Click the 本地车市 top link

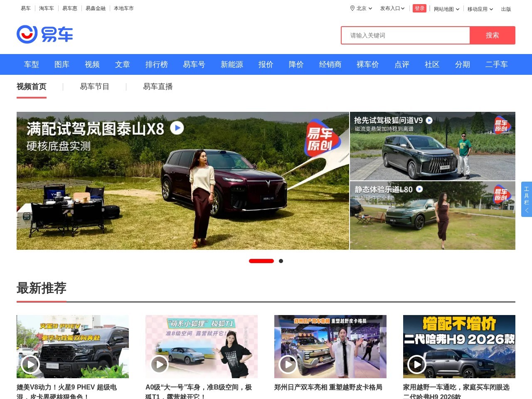pyautogui.click(x=124, y=8)
